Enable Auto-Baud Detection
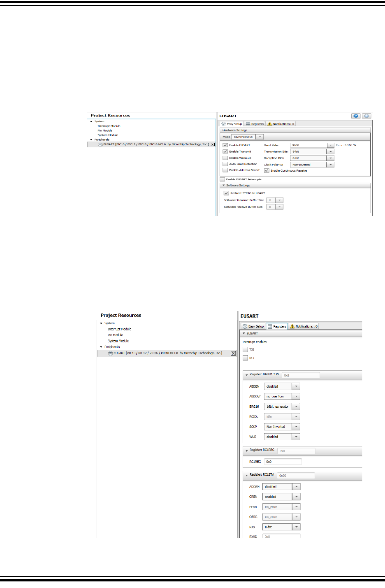This screenshot has height=588, width=385. 225,164
